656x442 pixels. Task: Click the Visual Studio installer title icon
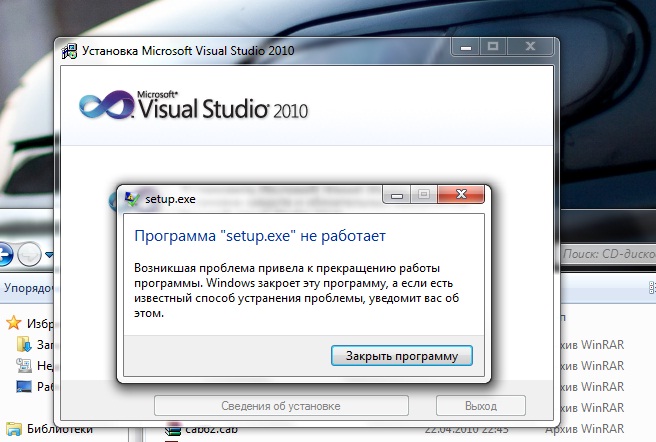pos(69,51)
